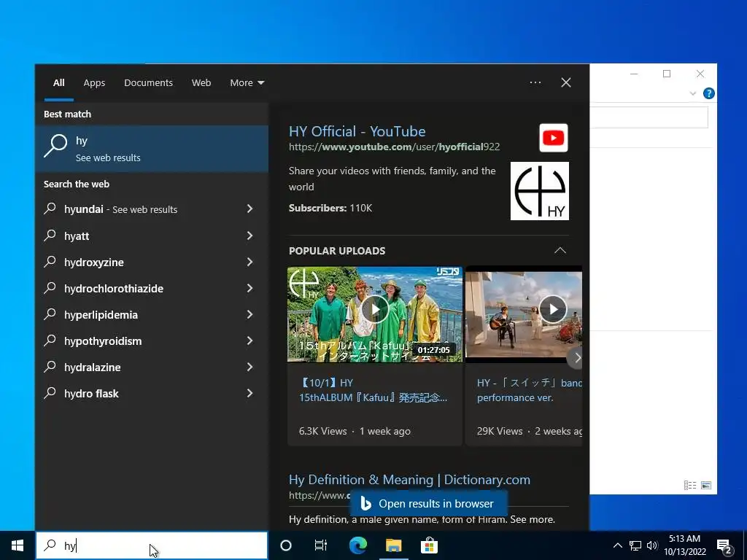Screen dimensions: 747x560
Task: Open the Windows Start menu
Action: (x=18, y=545)
